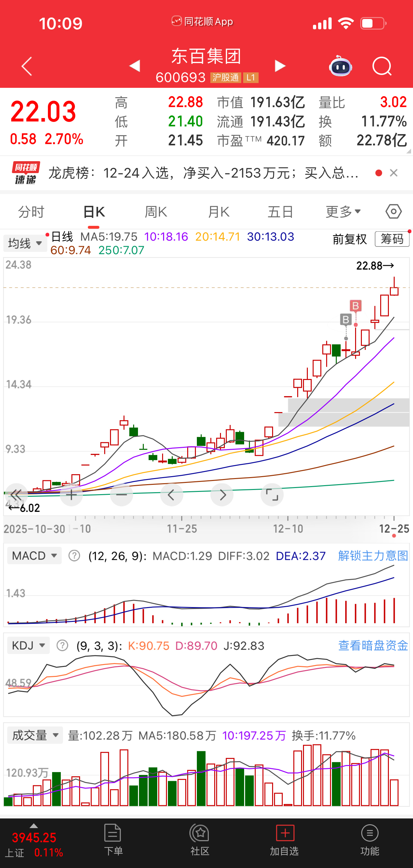Viewport: 413px width, 868px height.
Task: Switch to 分时 tab
Action: [31, 212]
